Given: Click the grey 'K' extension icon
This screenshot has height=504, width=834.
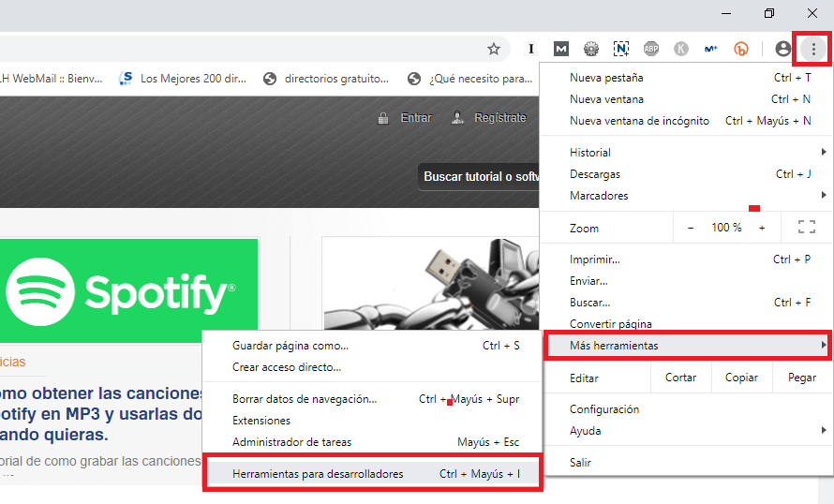Looking at the screenshot, I should pos(681,49).
